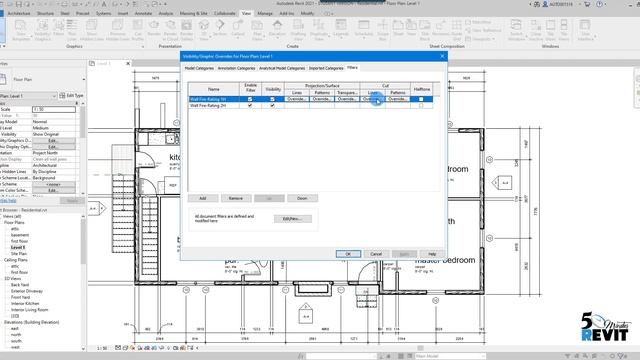Image resolution: width=640 pixels, height=360 pixels.
Task: Select the Remove Hidden Lines tool
Action: point(118,30)
